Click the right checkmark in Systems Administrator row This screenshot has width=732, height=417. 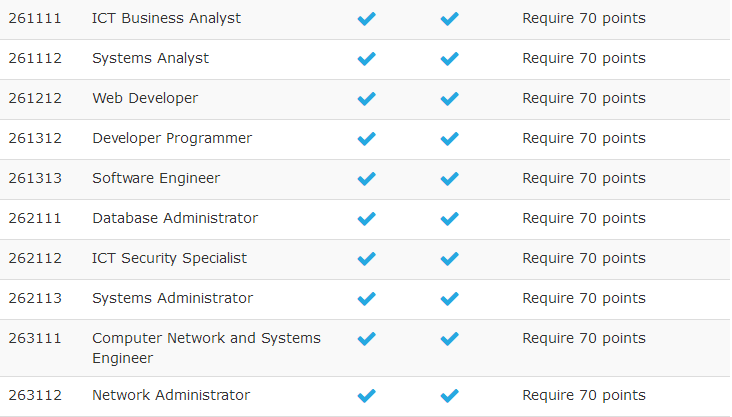[449, 299]
